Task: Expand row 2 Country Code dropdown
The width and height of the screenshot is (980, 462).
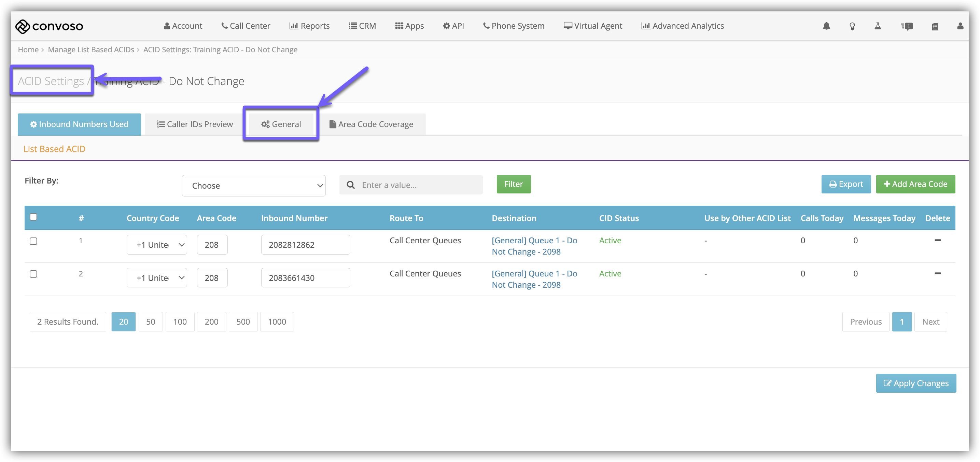Action: tap(157, 278)
